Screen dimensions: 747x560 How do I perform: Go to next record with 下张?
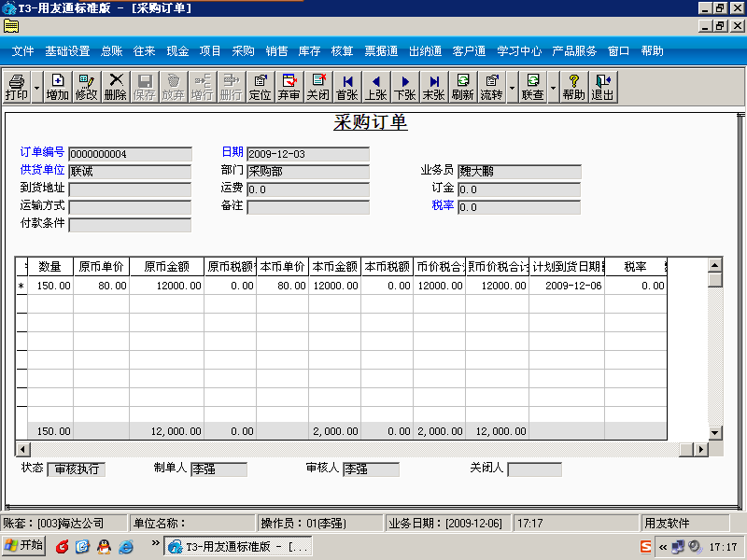click(x=405, y=87)
